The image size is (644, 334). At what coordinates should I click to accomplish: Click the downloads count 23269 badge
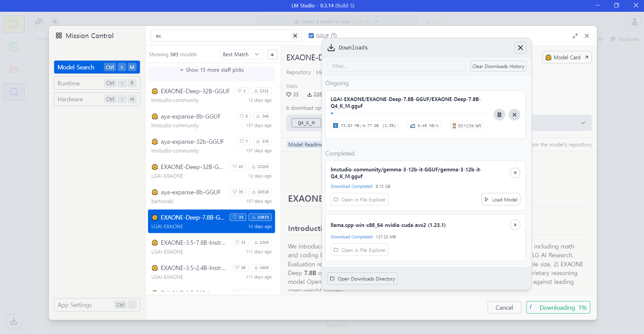point(260,167)
